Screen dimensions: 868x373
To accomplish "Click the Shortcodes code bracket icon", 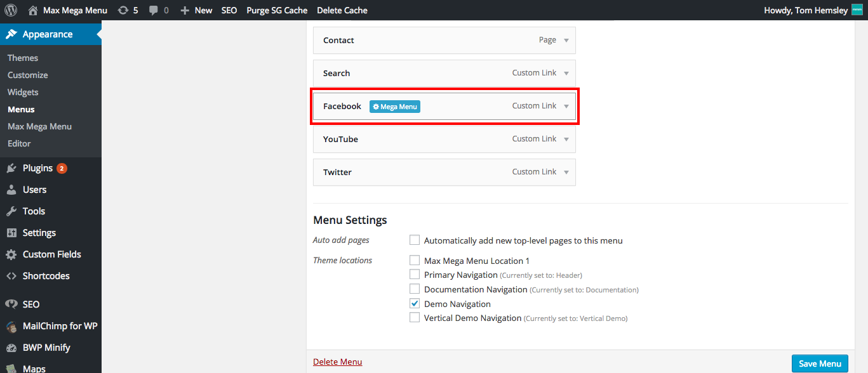I will [11, 276].
